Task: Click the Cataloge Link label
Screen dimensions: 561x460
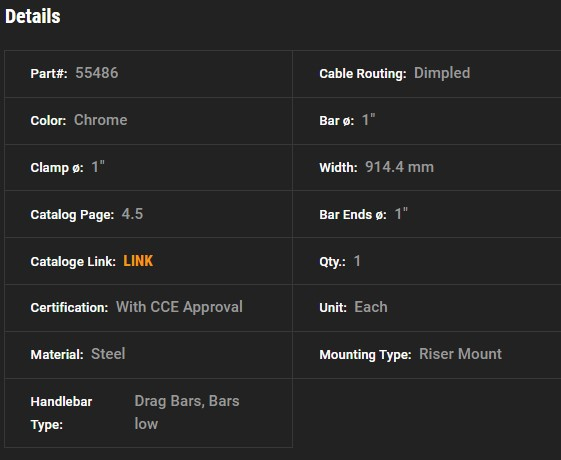Action: point(73,261)
